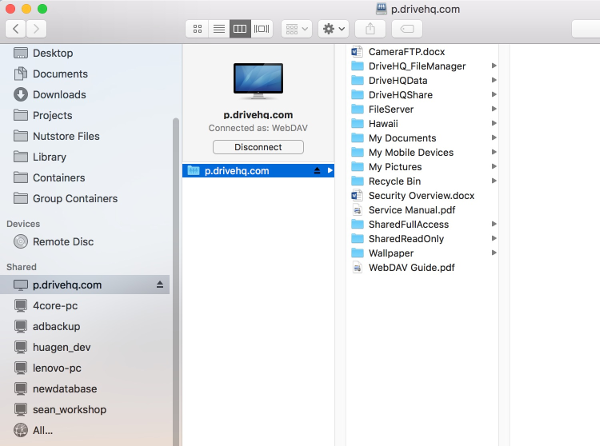This screenshot has width=600, height=446.
Task: Click the p.drivehq.com computer display icon
Action: tap(258, 81)
